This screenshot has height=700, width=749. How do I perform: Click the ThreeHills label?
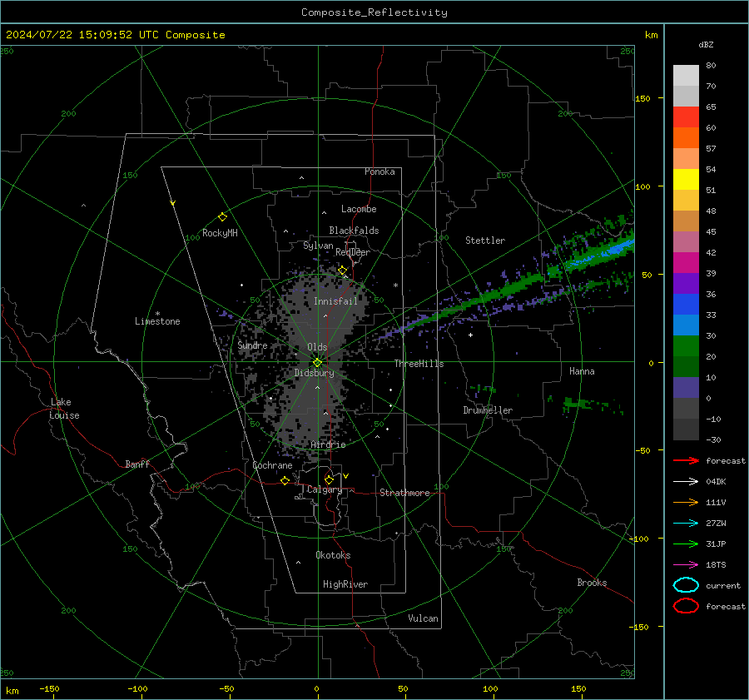coord(419,364)
